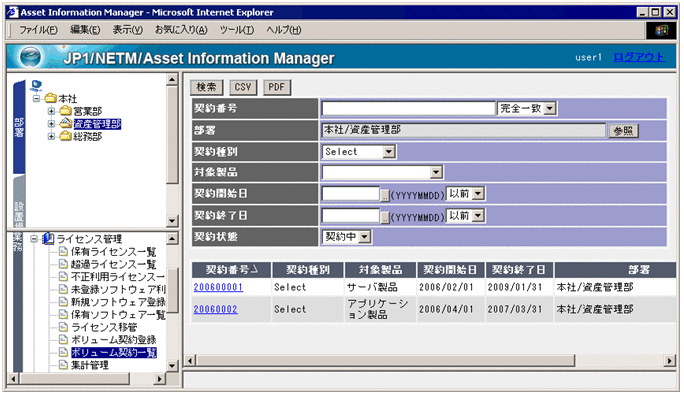
Task: Select the 設置場 vertical tab
Action: (x=19, y=201)
